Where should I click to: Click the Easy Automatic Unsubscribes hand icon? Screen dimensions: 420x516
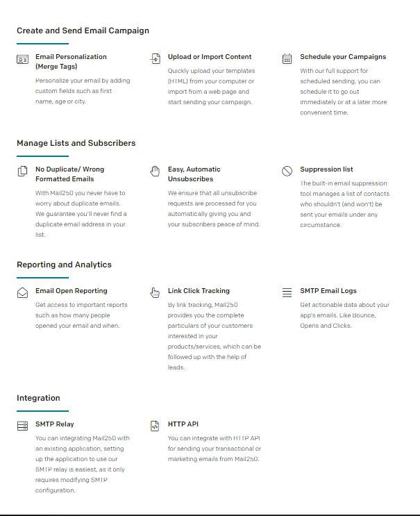pos(155,172)
